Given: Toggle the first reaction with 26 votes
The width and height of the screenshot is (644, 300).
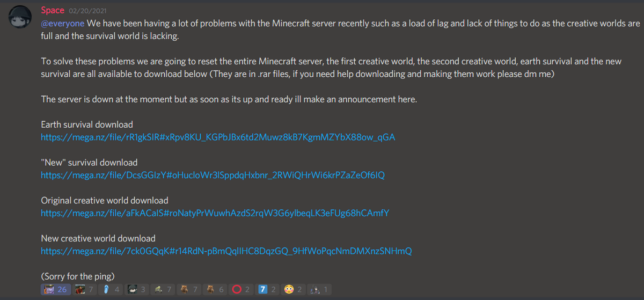Looking at the screenshot, I should point(56,289).
